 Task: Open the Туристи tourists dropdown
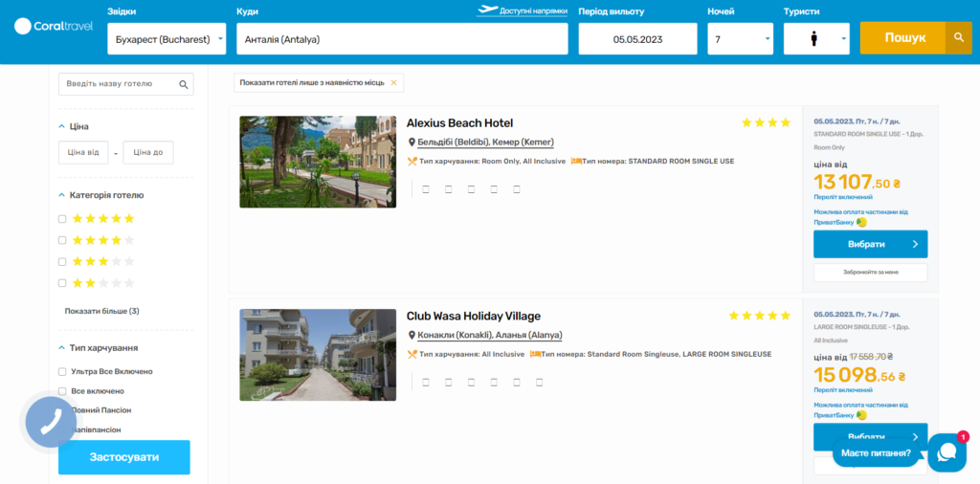pyautogui.click(x=817, y=38)
